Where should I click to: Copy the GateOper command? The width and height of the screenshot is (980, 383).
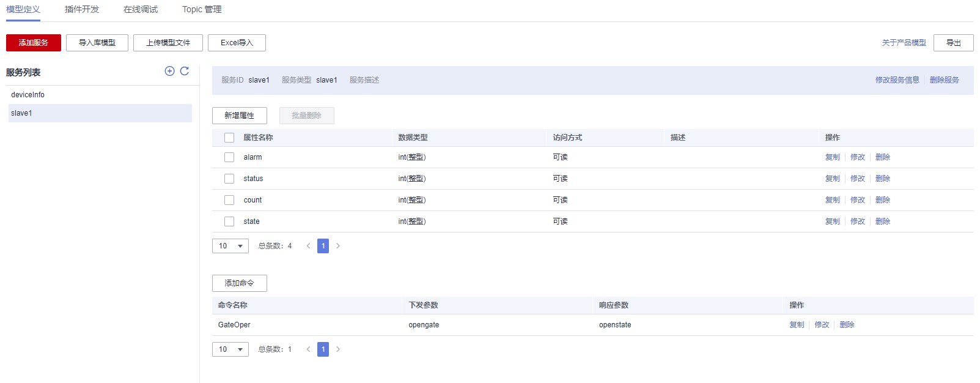click(797, 325)
